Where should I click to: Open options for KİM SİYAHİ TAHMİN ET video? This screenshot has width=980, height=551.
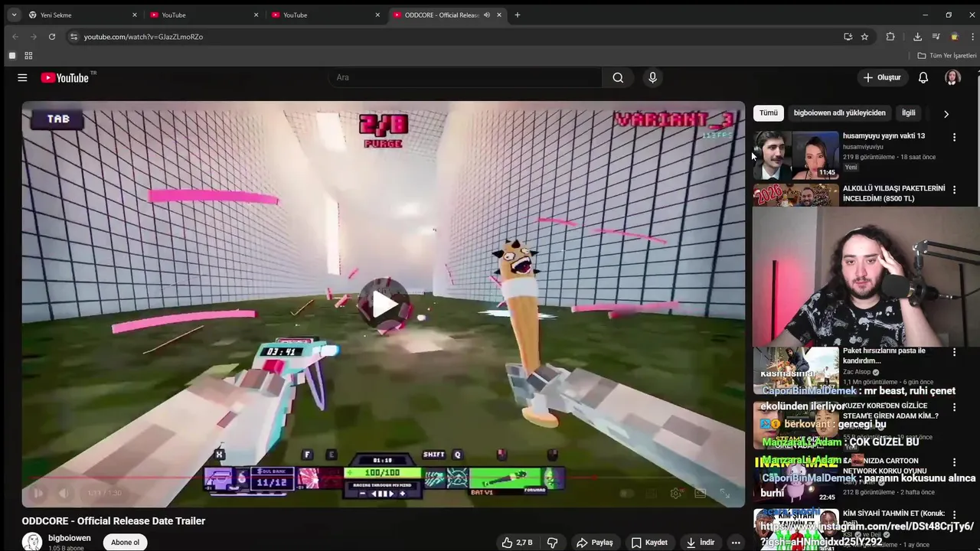(954, 515)
